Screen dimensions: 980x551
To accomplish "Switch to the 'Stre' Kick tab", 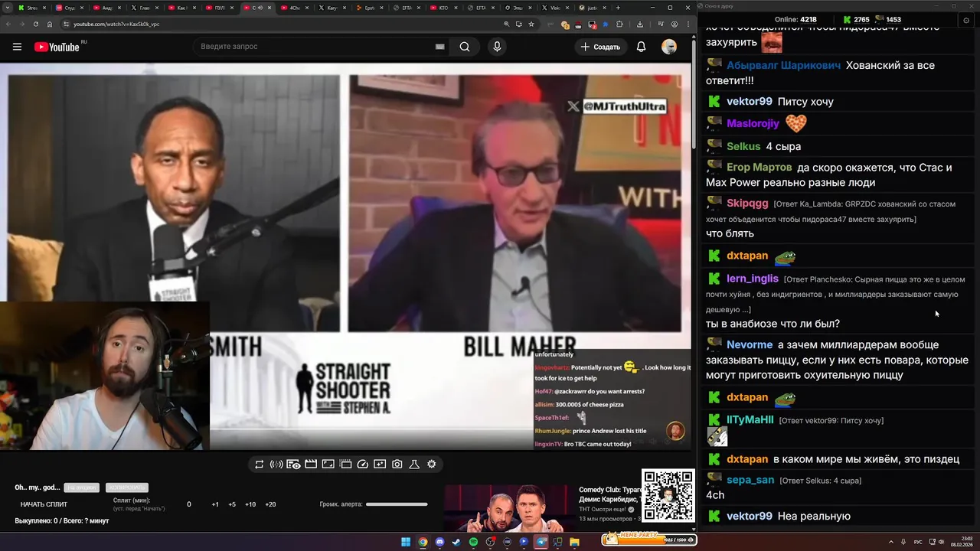I will pos(31,8).
